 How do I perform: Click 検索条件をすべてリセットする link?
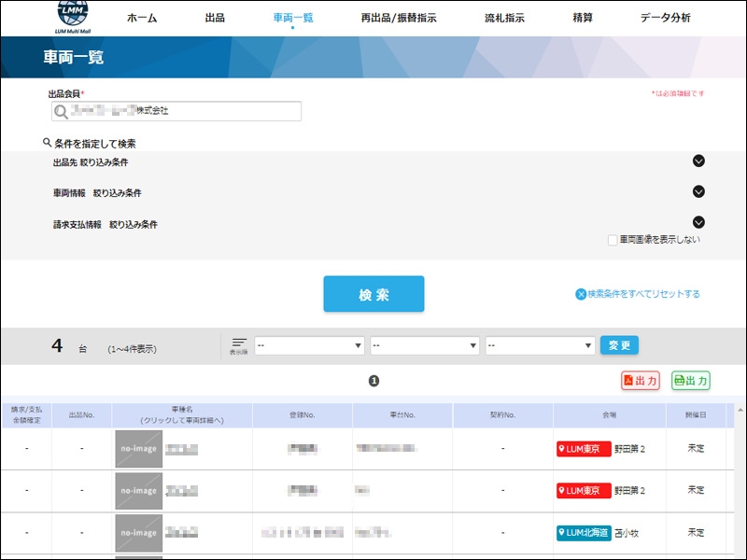(638, 294)
